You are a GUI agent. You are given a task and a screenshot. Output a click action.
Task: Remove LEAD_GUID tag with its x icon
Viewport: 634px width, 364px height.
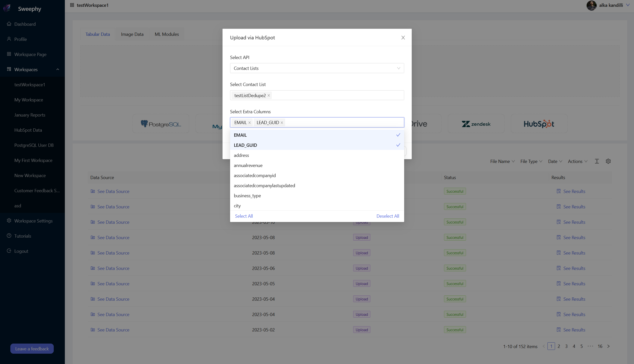click(x=282, y=123)
